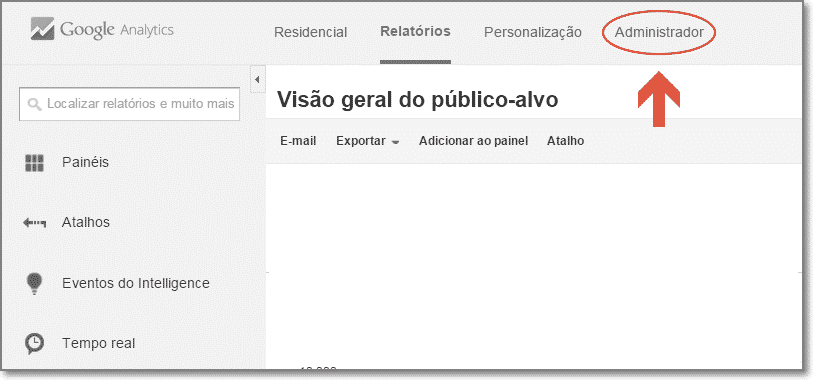The image size is (813, 380).
Task: Open Tempo real in the sidebar
Action: 99,343
